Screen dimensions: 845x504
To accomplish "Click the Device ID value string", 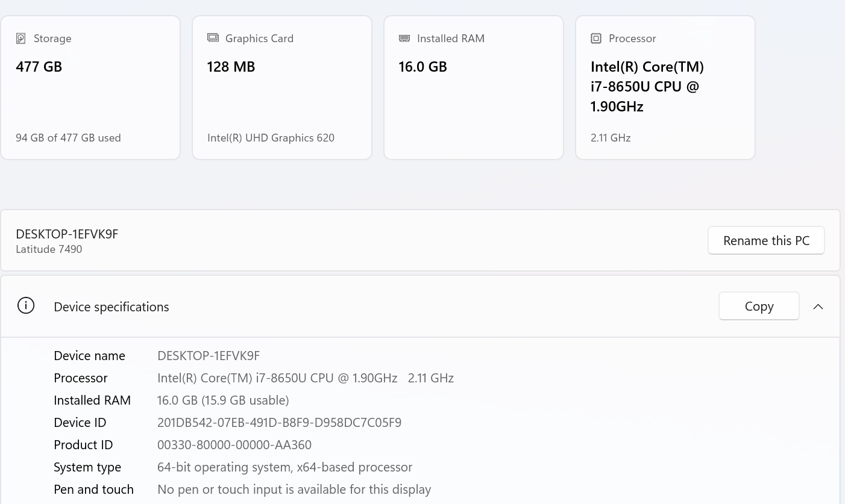I will tap(279, 423).
